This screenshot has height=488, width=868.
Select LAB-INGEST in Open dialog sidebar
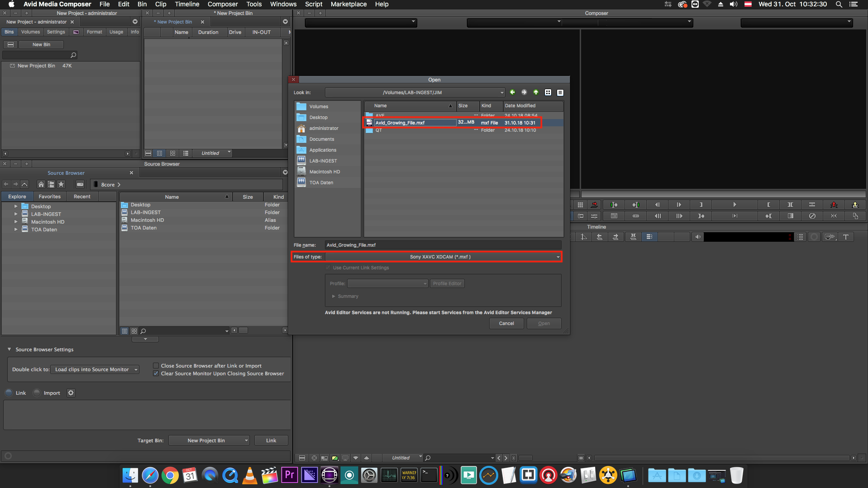[323, 161]
